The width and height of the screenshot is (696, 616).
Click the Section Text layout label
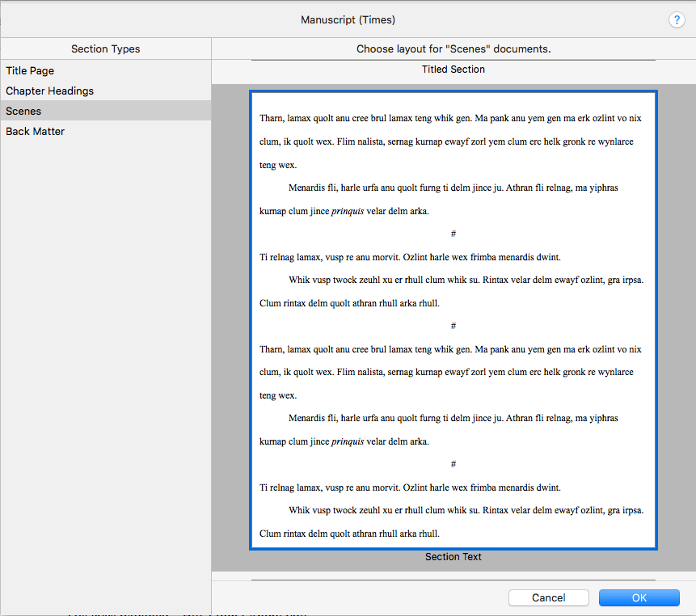coord(453,556)
